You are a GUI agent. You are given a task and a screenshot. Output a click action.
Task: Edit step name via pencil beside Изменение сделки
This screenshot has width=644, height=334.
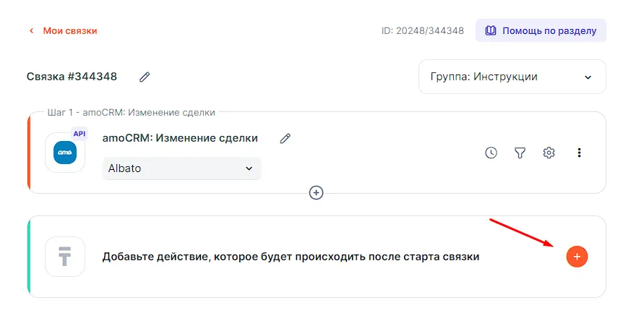pos(285,138)
